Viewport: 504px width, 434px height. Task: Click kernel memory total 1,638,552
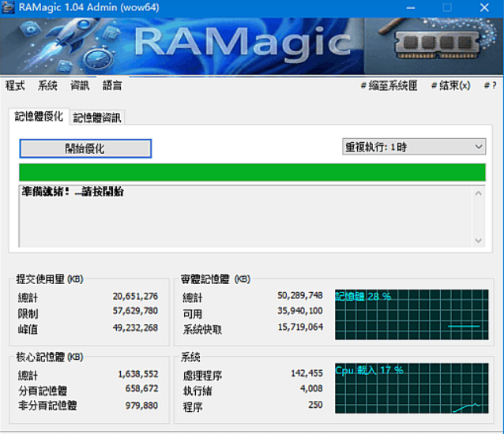point(138,374)
